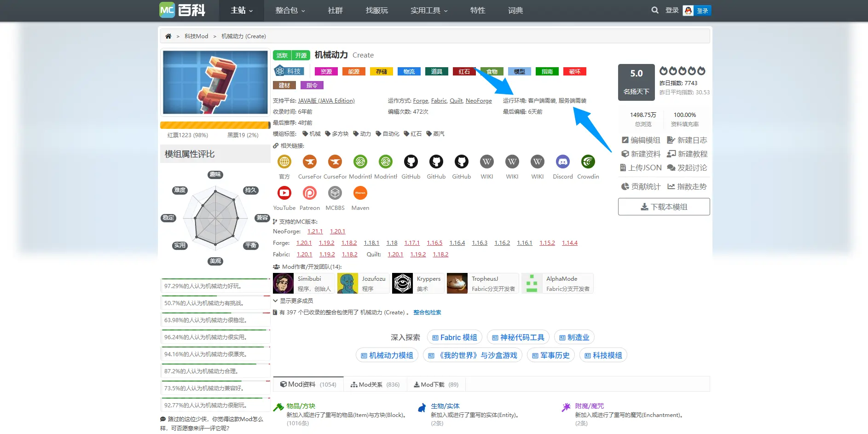Click the 下载本模组 download button
The image size is (868, 434).
click(664, 207)
